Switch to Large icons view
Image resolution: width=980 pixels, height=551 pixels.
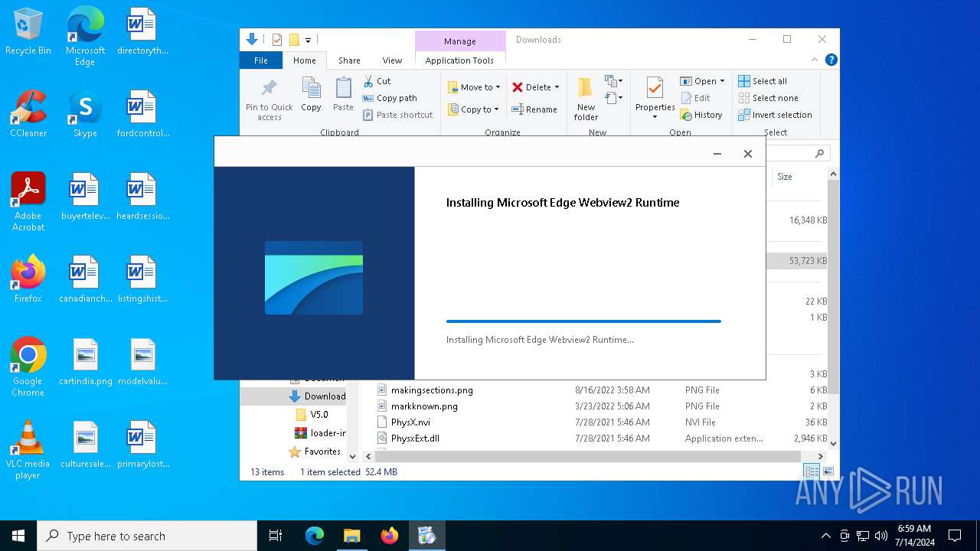pos(828,472)
